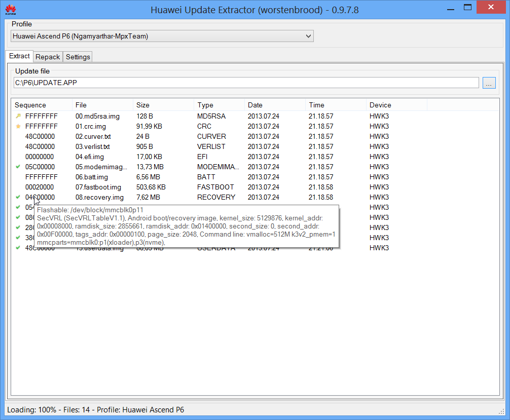Click sequence 00020000 in the list

(x=40, y=187)
